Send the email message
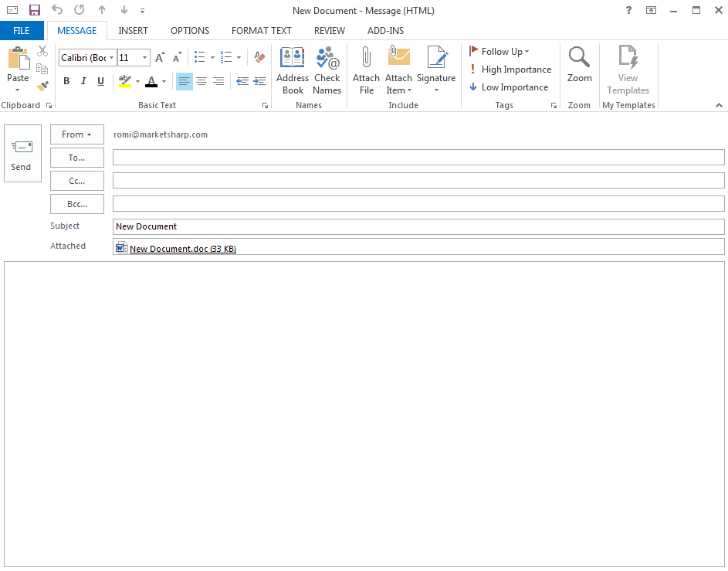This screenshot has height=571, width=728. (x=22, y=153)
